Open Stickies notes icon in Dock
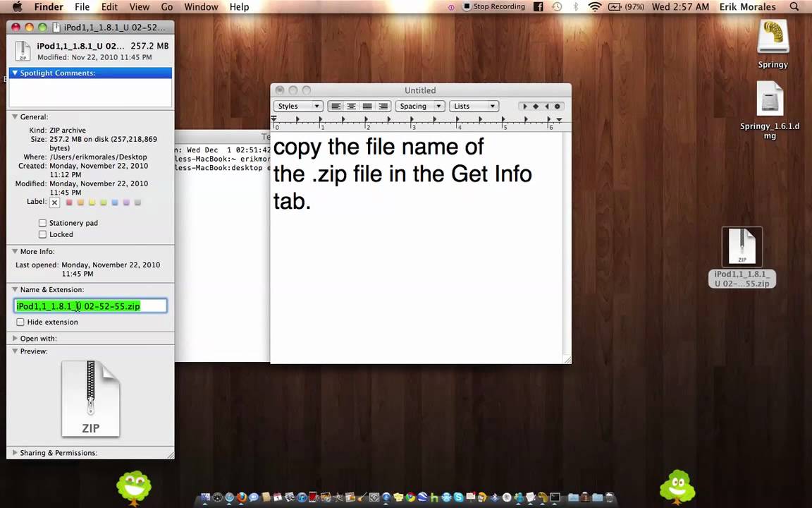The width and height of the screenshot is (812, 508). coord(399,497)
